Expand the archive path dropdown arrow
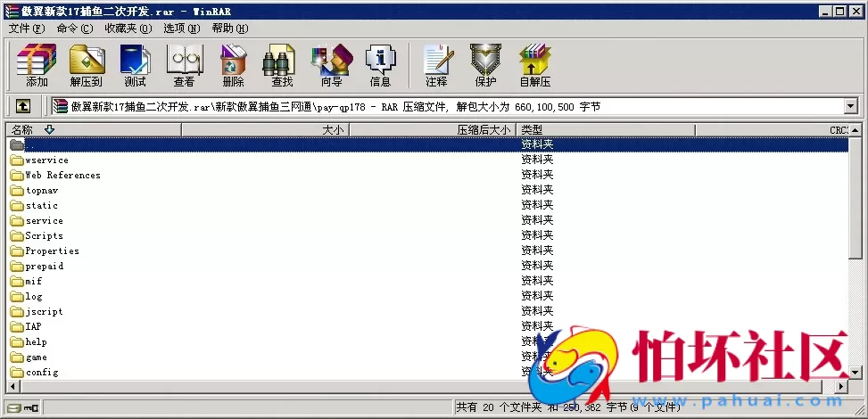868x419 pixels. [850, 107]
